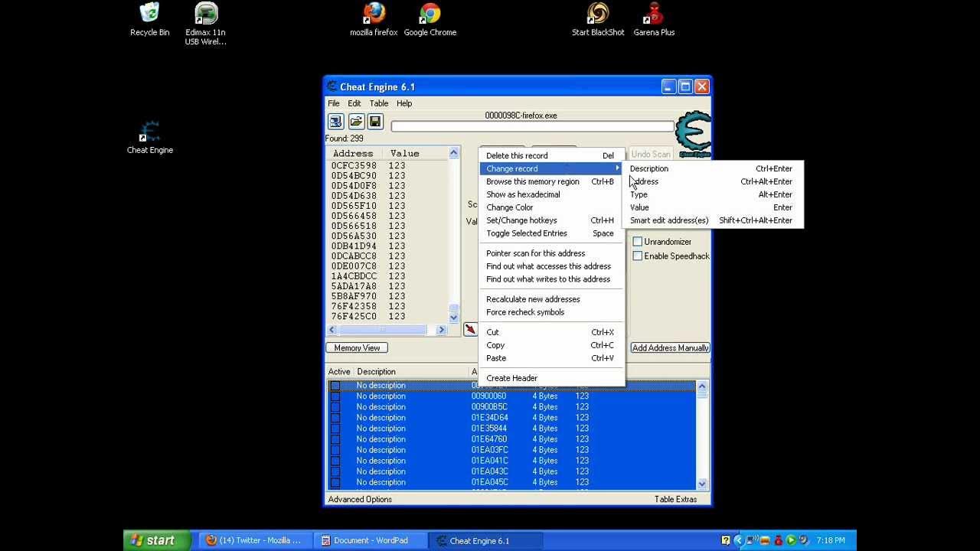Select Show as hexadecimal
The image size is (980, 551).
[x=551, y=194]
